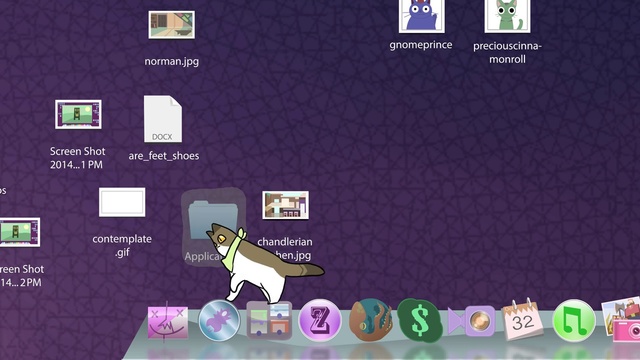The width and height of the screenshot is (640, 360).
Task: Open the window-layout dock icon
Action: tap(269, 321)
